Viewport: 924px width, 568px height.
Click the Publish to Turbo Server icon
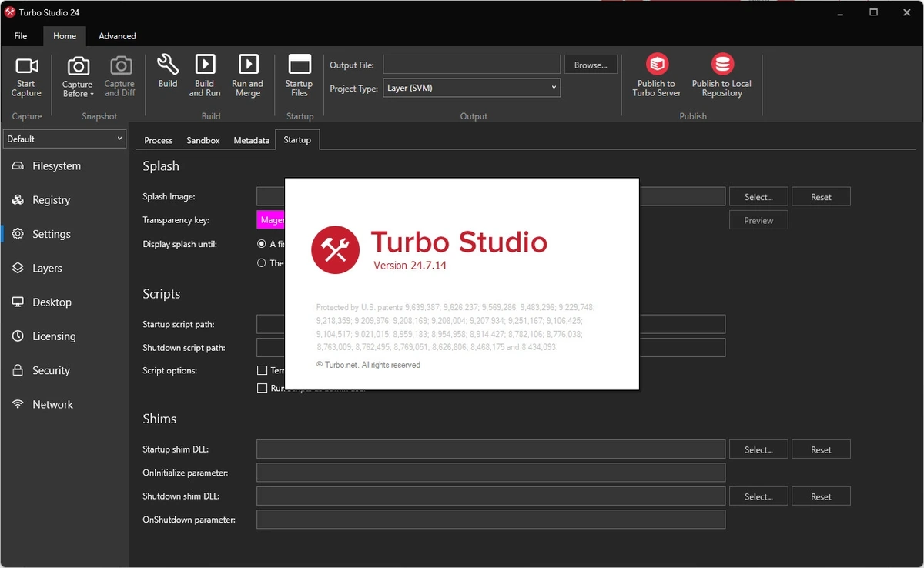click(x=657, y=64)
